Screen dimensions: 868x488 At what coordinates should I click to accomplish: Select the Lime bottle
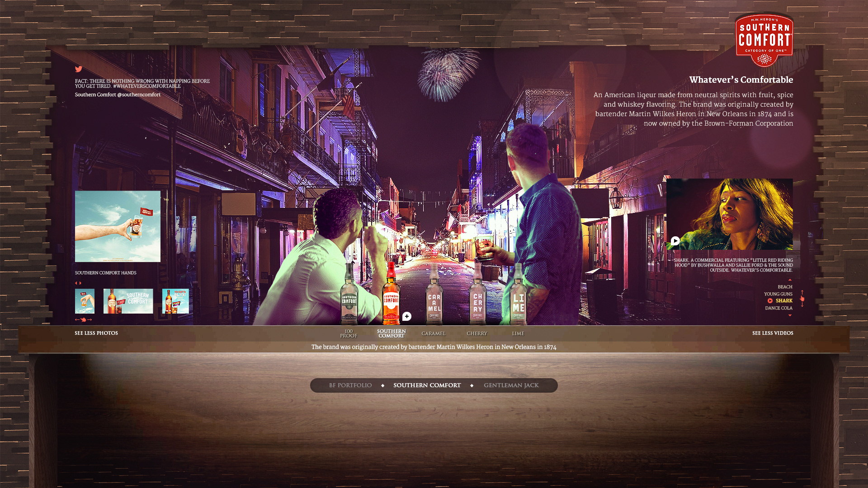coord(519,294)
